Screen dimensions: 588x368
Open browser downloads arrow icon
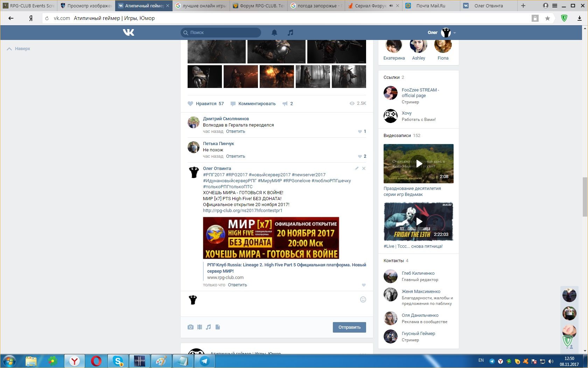tap(580, 18)
